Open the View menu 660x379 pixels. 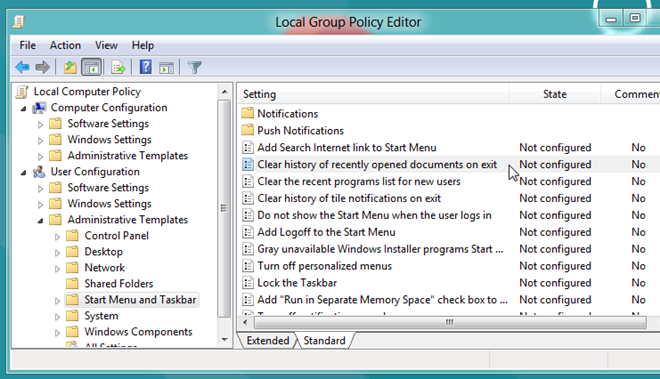coord(106,45)
